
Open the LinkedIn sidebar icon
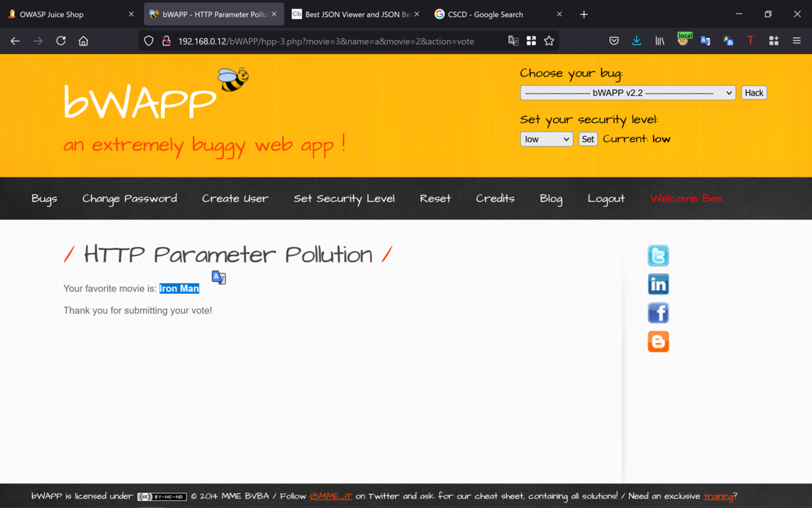pyautogui.click(x=658, y=284)
